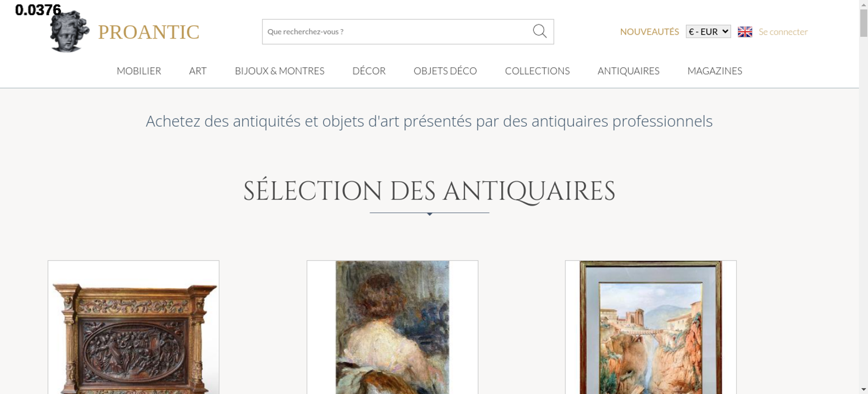Open the ART menu
The image size is (868, 394).
[198, 71]
